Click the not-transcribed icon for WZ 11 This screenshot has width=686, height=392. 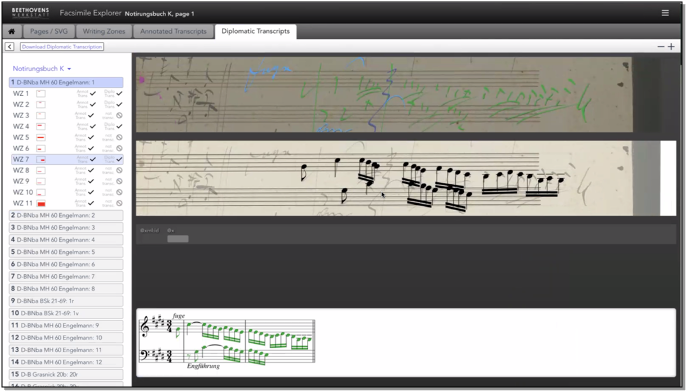[119, 203]
